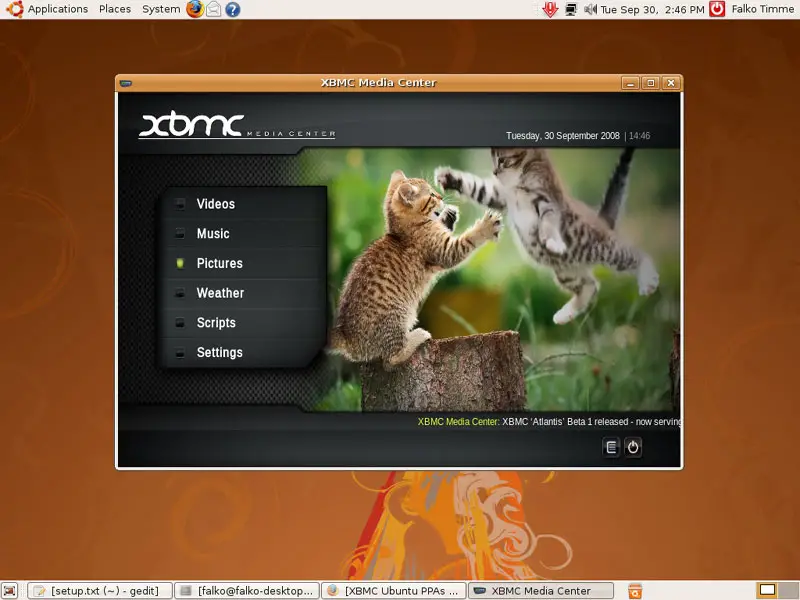800x600 pixels.
Task: Open the Applications menu
Action: (x=58, y=9)
